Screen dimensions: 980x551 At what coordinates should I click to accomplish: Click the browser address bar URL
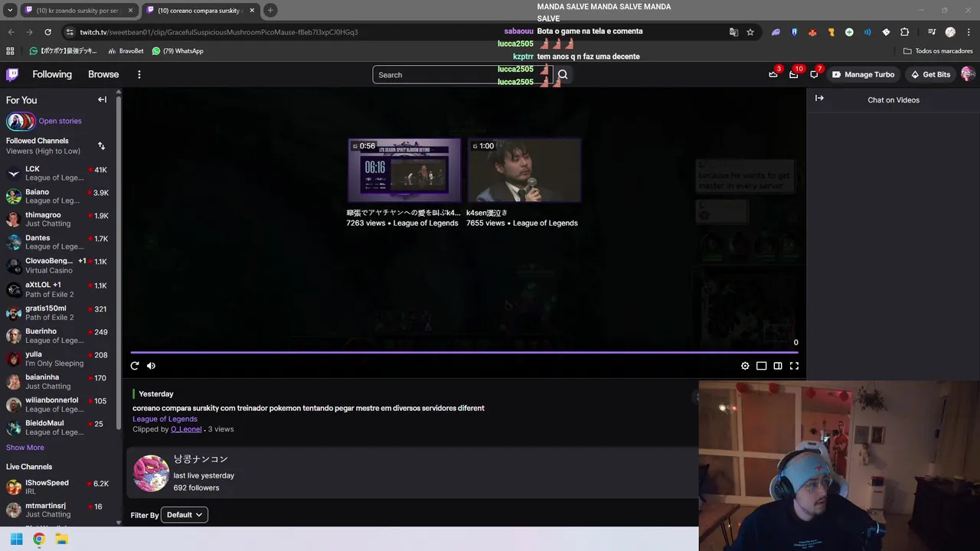coord(218,32)
